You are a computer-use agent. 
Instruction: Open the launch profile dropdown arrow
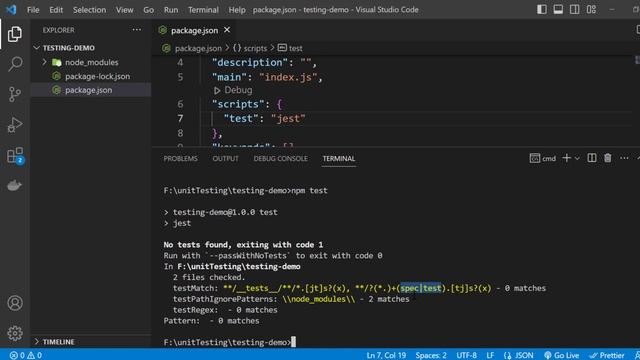click(577, 158)
